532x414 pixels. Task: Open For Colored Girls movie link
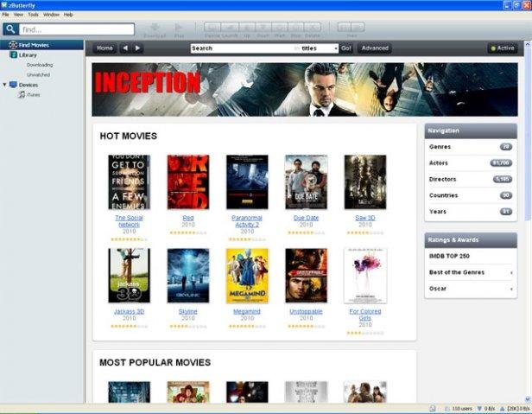pyautogui.click(x=365, y=315)
